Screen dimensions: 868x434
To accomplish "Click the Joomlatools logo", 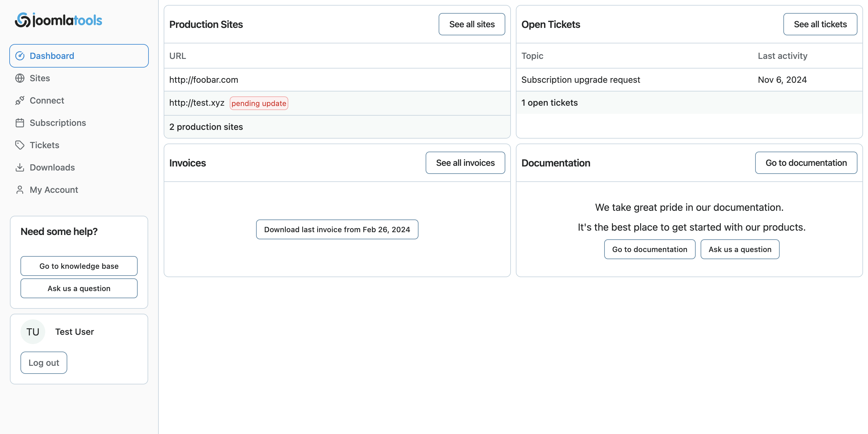I will (58, 20).
